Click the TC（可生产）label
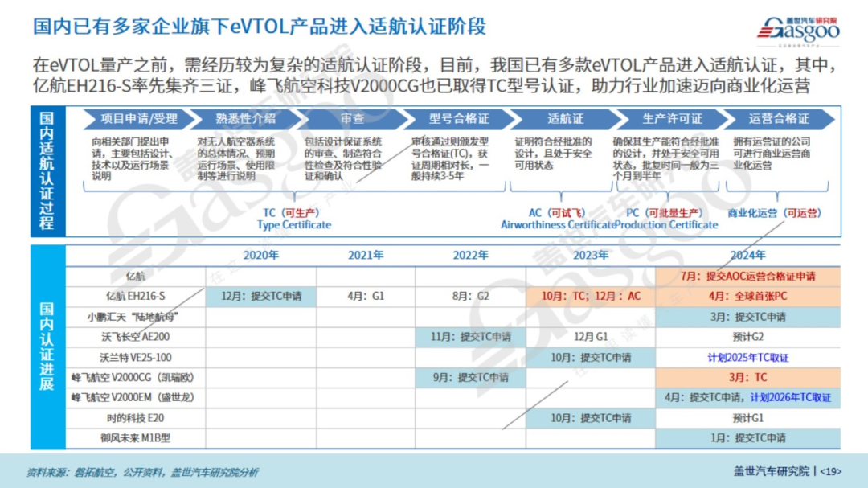Image resolution: width=868 pixels, height=488 pixels. tap(291, 213)
